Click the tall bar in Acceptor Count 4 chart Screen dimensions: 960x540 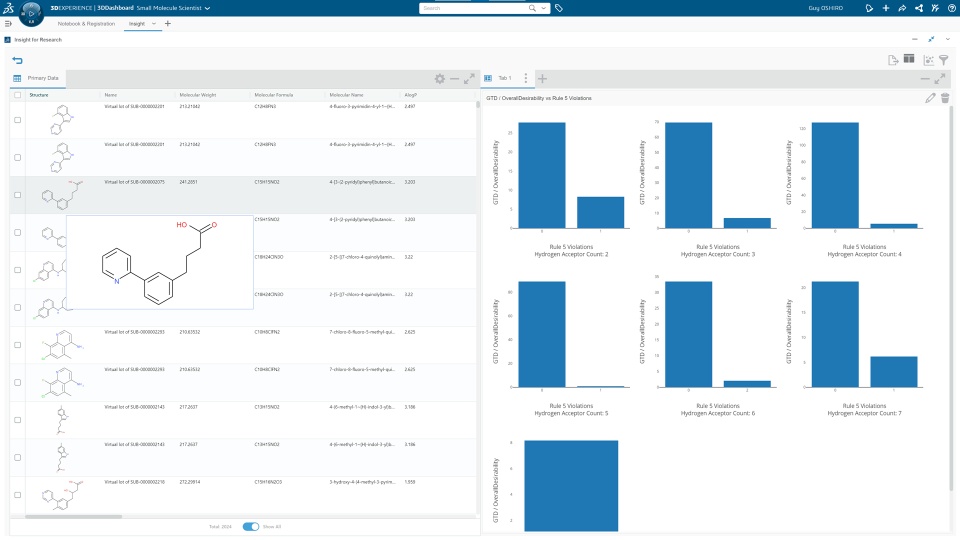pyautogui.click(x=835, y=175)
